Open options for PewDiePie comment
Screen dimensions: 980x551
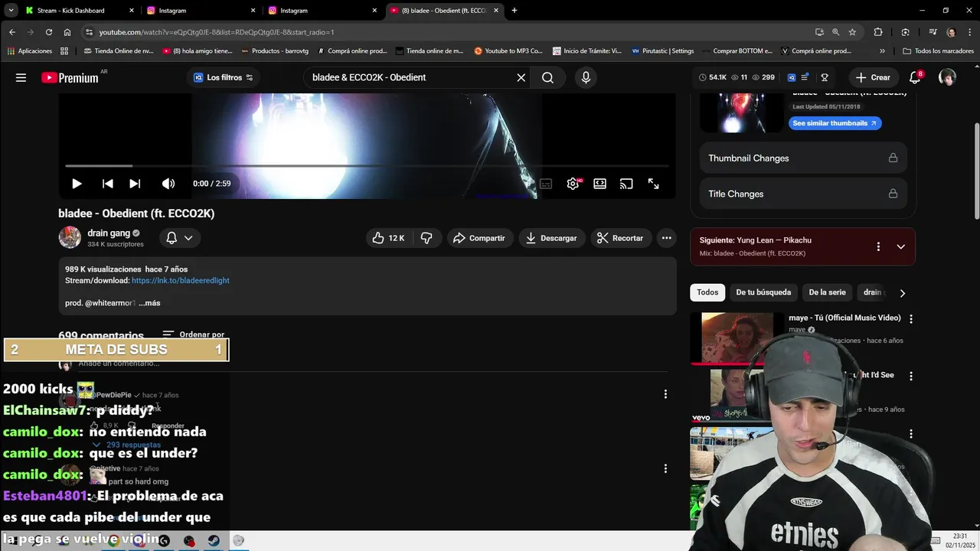pos(665,394)
